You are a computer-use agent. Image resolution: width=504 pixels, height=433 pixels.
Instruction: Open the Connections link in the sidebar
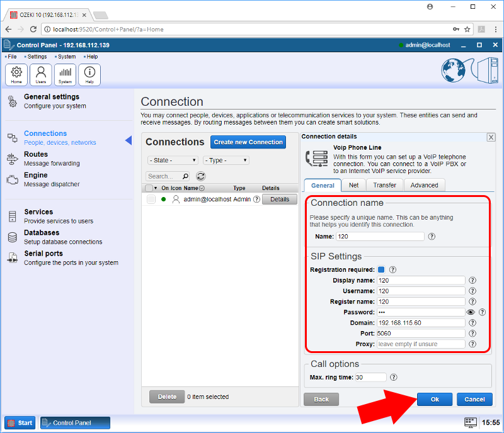pyautogui.click(x=45, y=133)
